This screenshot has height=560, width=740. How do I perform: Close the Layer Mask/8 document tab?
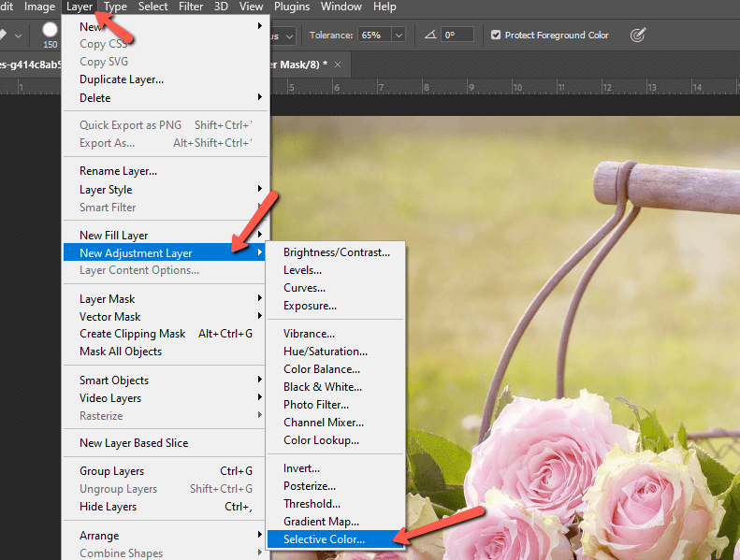[338, 65]
